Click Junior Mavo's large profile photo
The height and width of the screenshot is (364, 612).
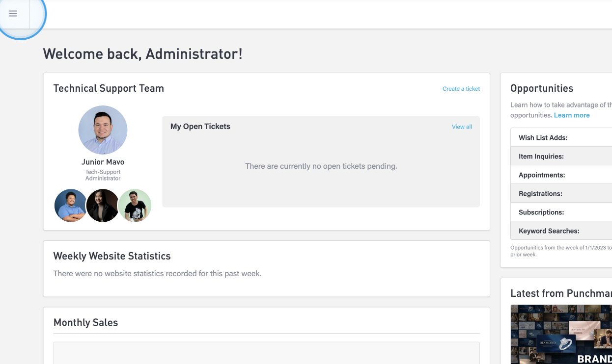[x=103, y=130]
